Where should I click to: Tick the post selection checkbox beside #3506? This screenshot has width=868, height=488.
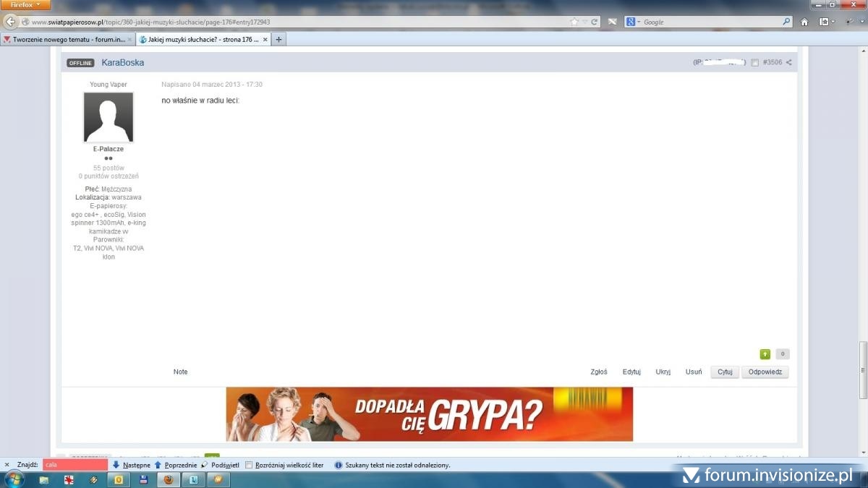[754, 63]
